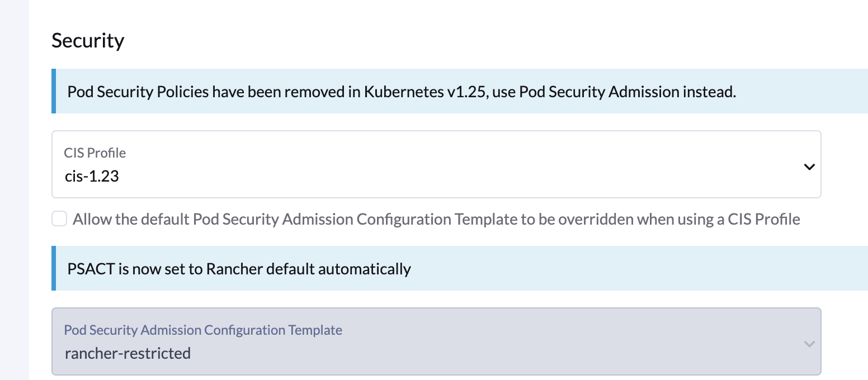Click the blue bar beside the Kubernetes v1.25 notice
Image resolution: width=868 pixels, height=380 pixels.
pyautogui.click(x=54, y=92)
